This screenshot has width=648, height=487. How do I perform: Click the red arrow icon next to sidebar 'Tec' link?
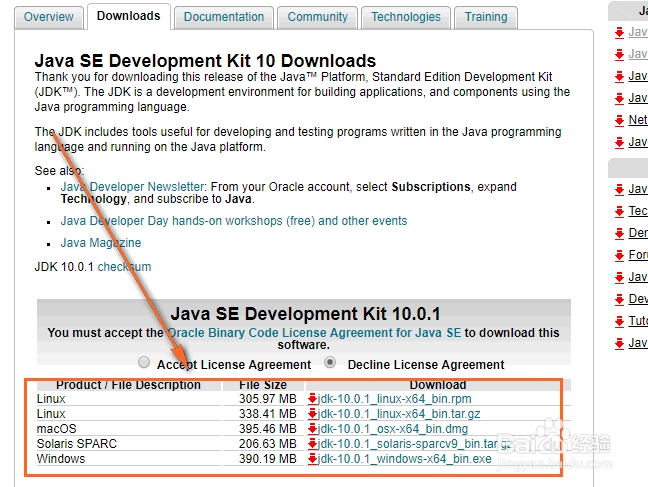[x=619, y=211]
